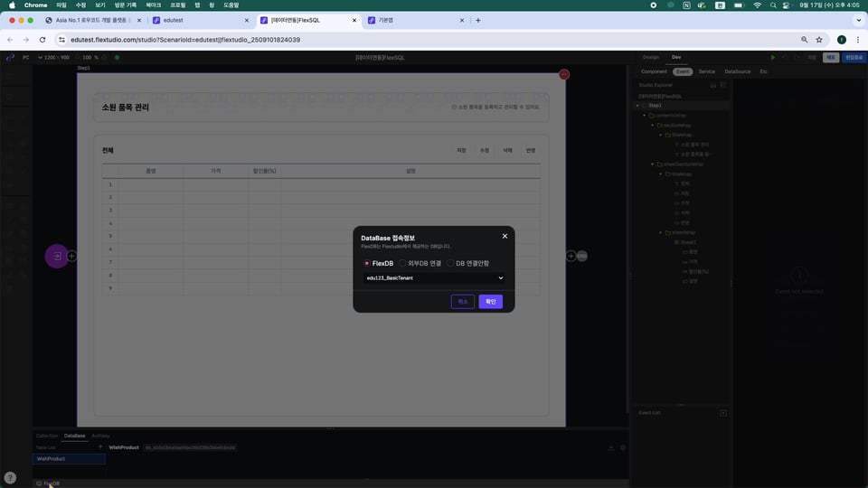
Task: Click the 삭제 button above the grid
Action: 507,151
